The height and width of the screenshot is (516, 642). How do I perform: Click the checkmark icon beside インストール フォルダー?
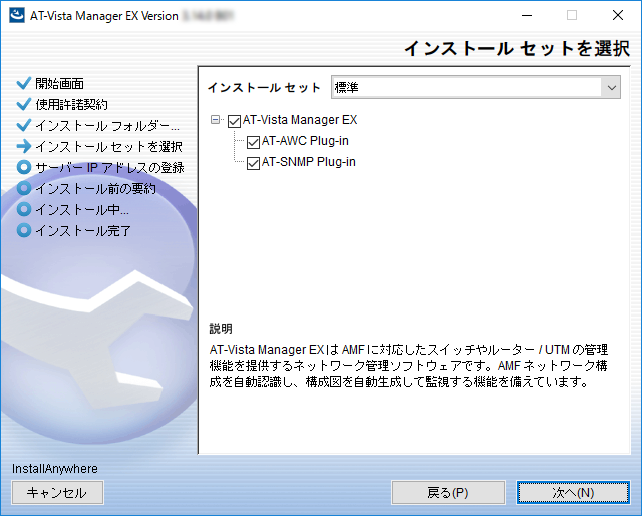(24, 125)
